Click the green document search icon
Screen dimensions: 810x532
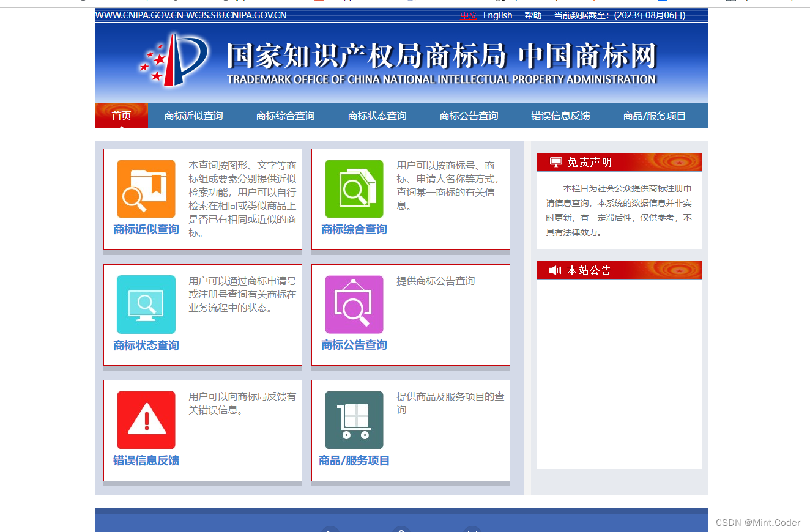[354, 189]
